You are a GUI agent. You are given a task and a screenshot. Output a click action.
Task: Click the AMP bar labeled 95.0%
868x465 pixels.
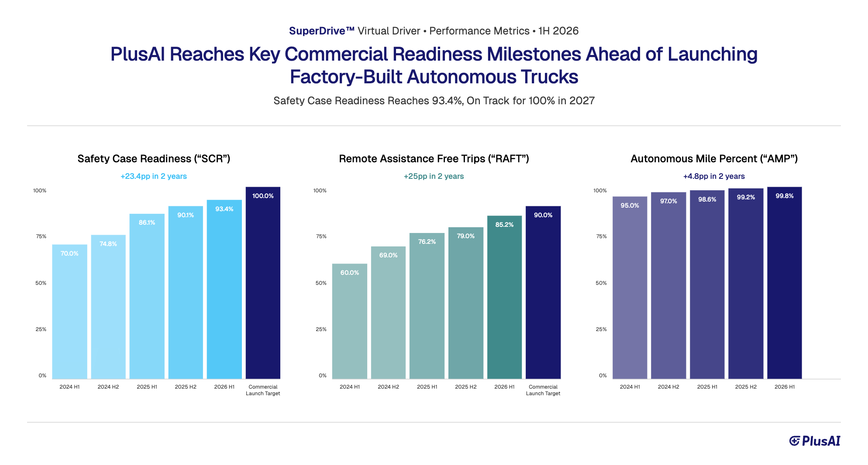[630, 287]
